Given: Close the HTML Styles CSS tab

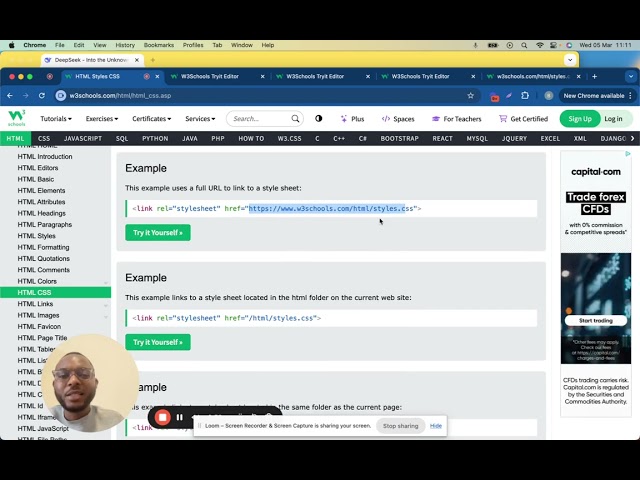Looking at the screenshot, I should point(157,76).
